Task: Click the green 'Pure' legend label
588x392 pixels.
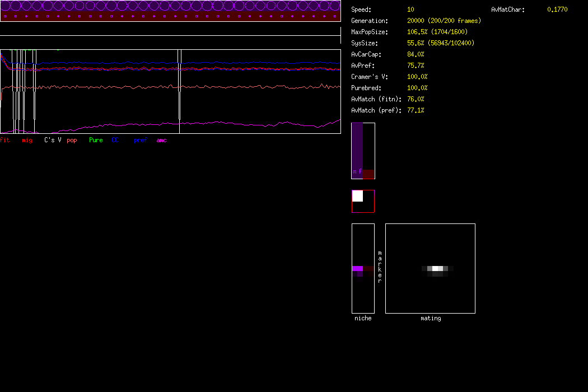Action: (96, 140)
